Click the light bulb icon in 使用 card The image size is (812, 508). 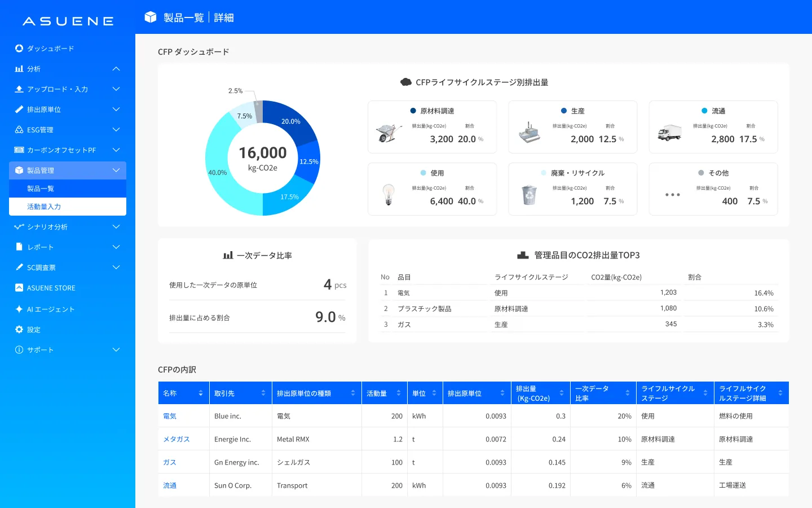pos(388,195)
